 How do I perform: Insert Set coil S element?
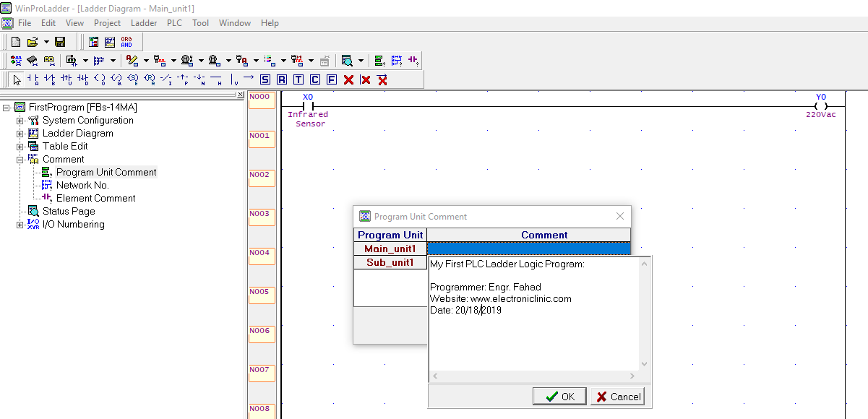coord(133,79)
